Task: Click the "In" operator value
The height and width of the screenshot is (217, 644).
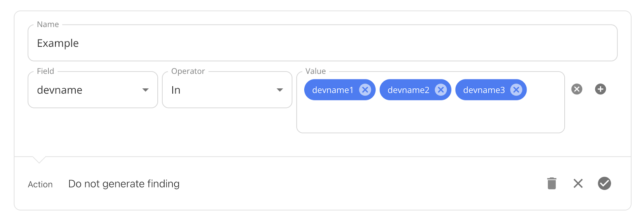Action: tap(176, 90)
